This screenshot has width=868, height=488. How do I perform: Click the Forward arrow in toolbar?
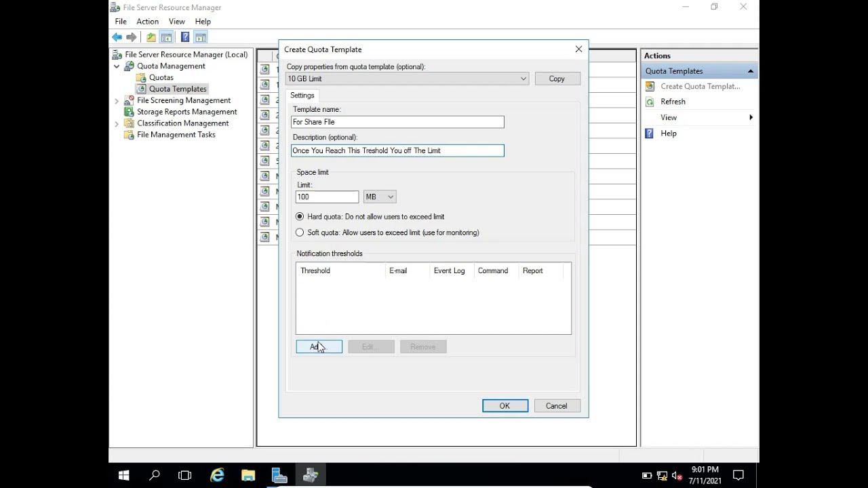pos(131,37)
